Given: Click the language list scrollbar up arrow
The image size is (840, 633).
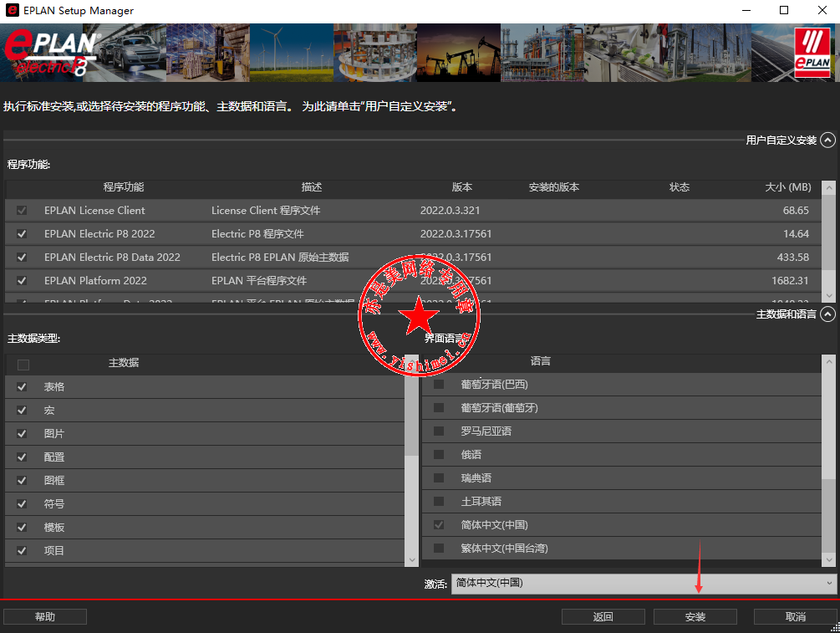Looking at the screenshot, I should [x=829, y=362].
